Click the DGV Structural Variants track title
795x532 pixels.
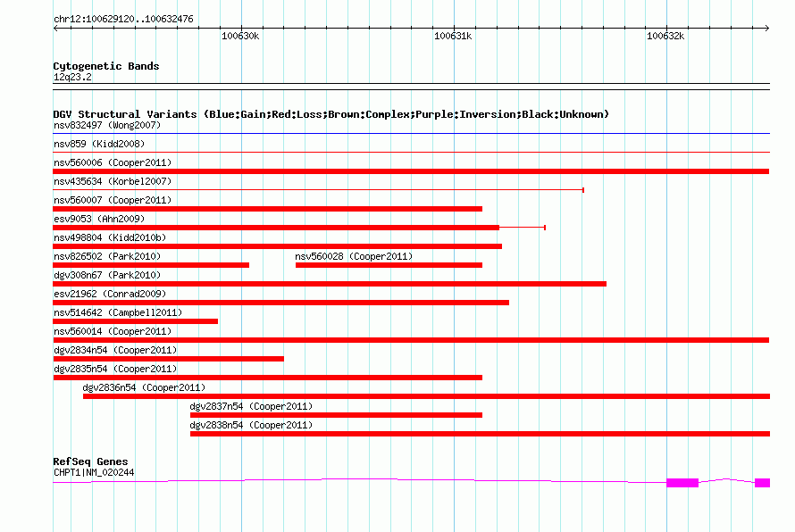point(331,114)
